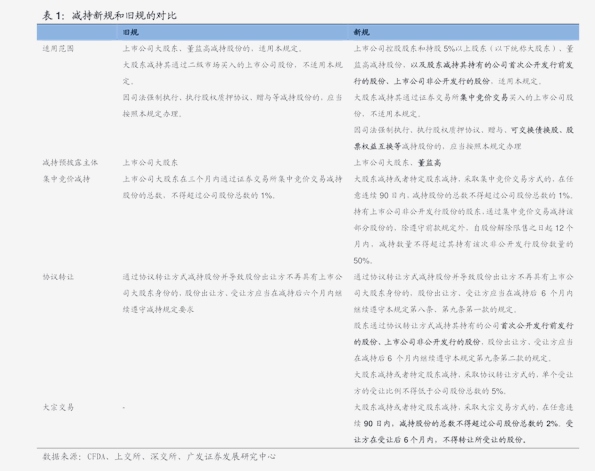The image size is (595, 471).
Task: Click old-rule line '上市公司大股东、董监高减持股份的，适用本规定。'
Action: tap(213, 49)
